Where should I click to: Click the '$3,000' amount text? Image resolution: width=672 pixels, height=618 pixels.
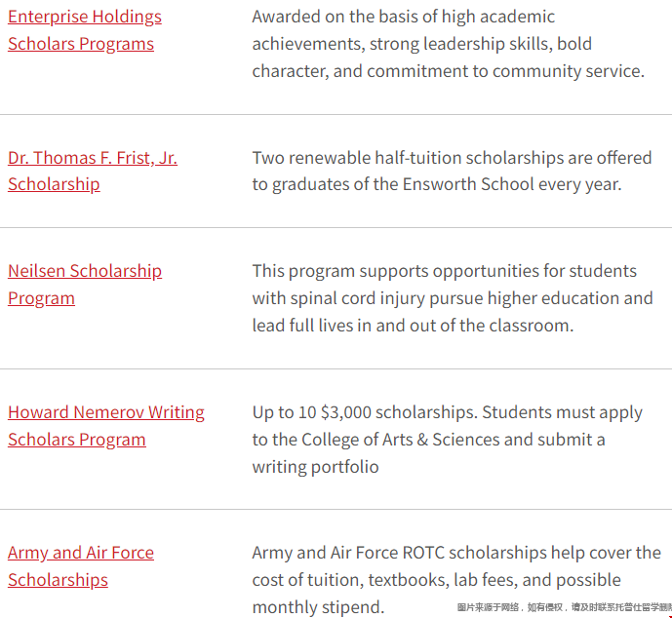point(346,412)
